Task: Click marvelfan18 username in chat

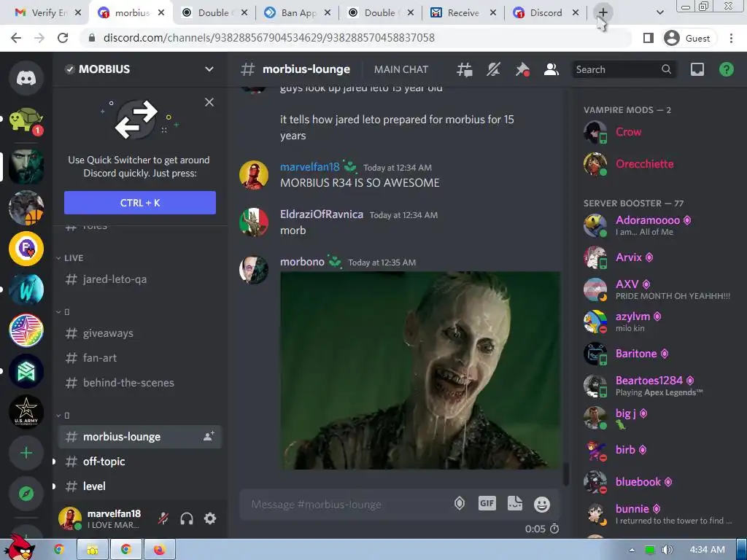Action: point(309,167)
